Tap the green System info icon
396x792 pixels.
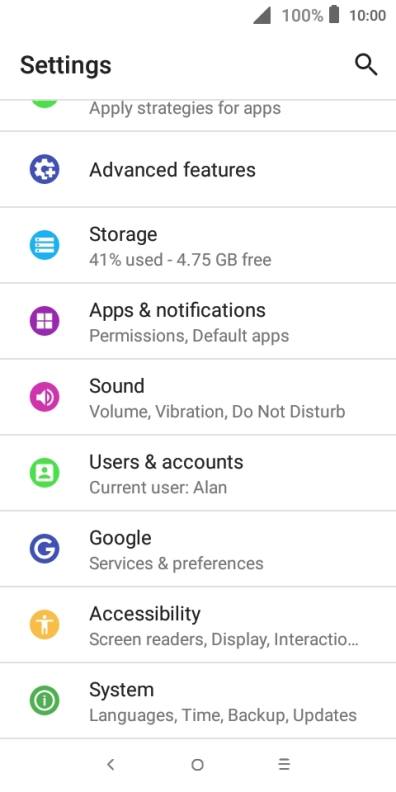tap(44, 701)
